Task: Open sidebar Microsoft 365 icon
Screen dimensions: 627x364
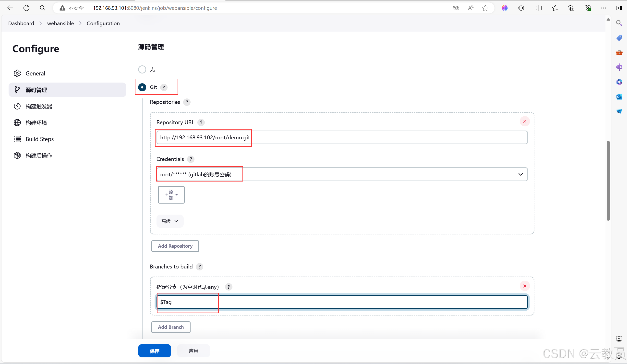Action: [x=619, y=82]
